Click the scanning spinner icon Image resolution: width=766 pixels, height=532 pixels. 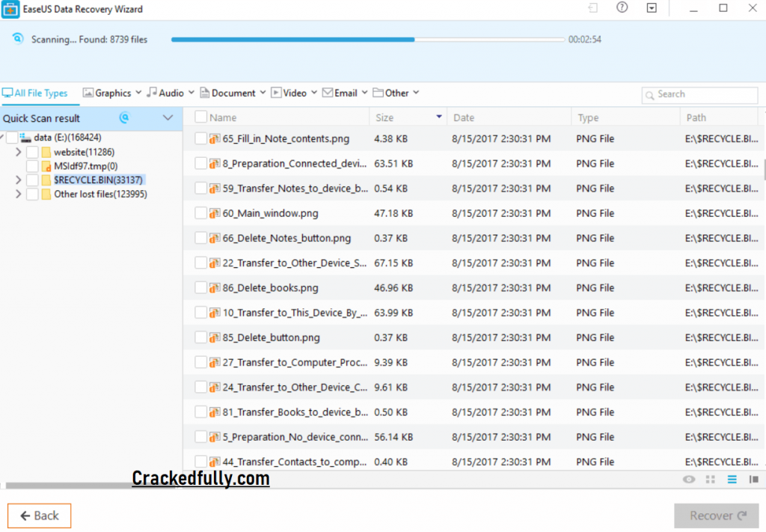point(18,39)
